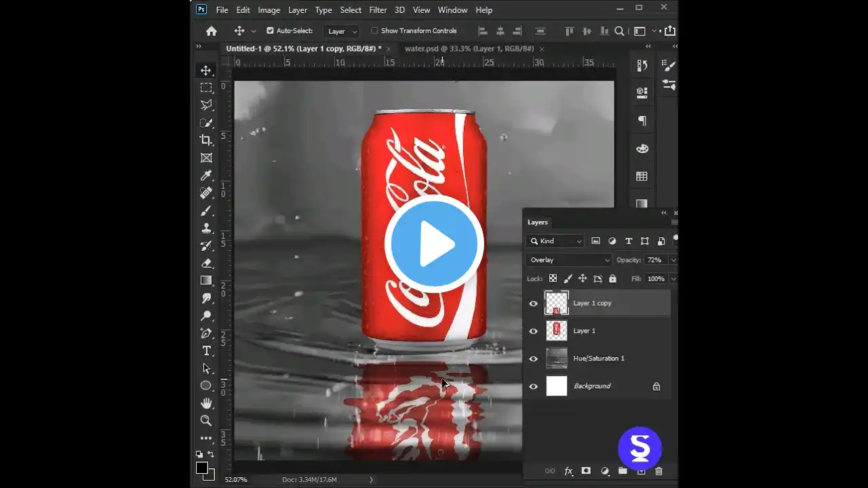Open the Filter menu
868x488 pixels.
(378, 9)
